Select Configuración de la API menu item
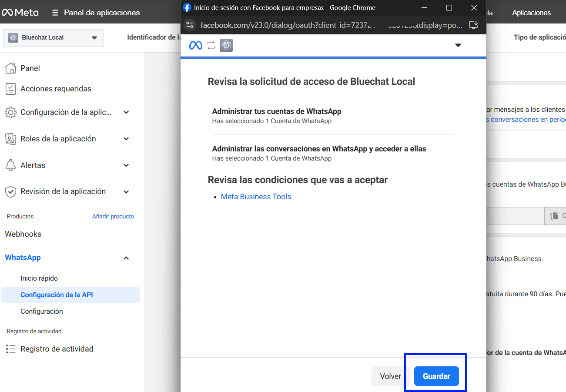 click(x=57, y=295)
